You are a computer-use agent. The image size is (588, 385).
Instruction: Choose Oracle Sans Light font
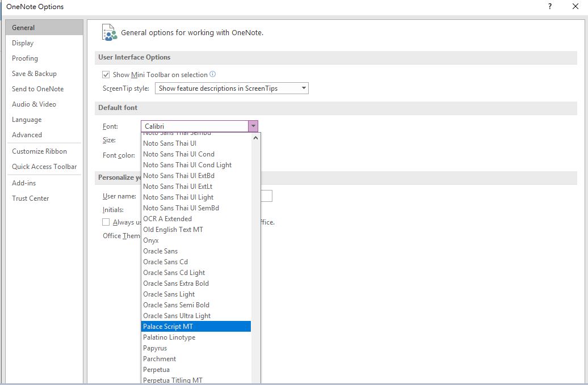pyautogui.click(x=196, y=294)
